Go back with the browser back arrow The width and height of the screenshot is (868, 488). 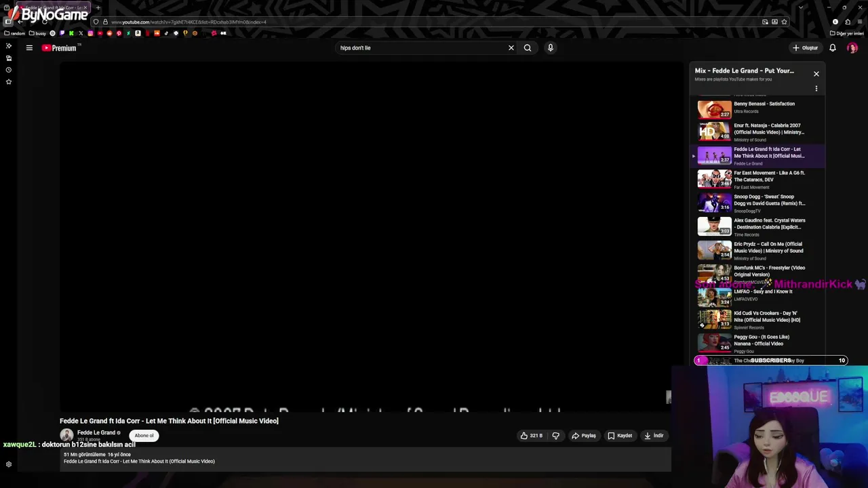pyautogui.click(x=20, y=22)
